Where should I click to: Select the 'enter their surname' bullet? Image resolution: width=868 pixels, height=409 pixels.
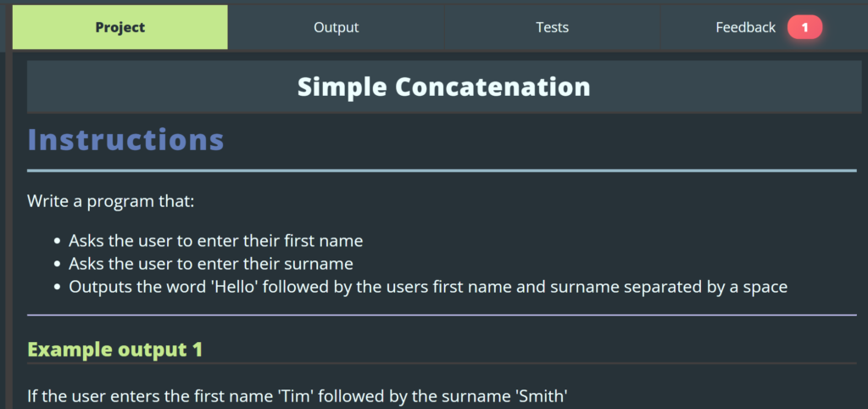(210, 263)
